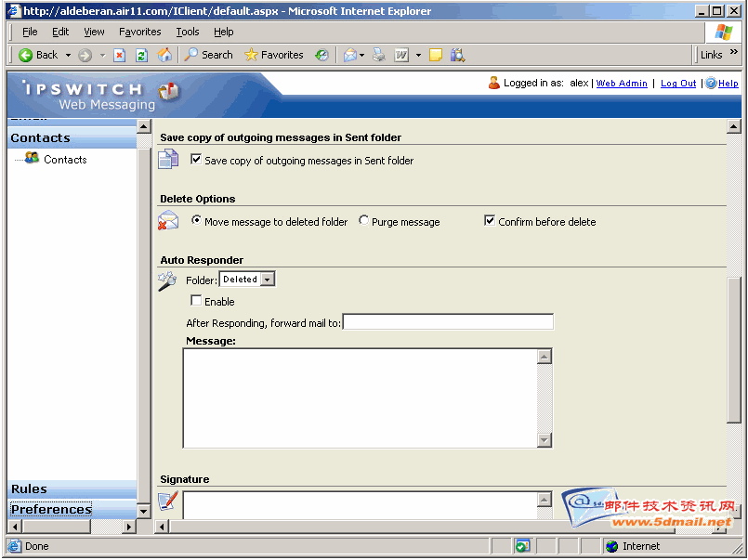This screenshot has height=560, width=748.
Task: Switch to the Rules sidebar section
Action: coord(29,488)
